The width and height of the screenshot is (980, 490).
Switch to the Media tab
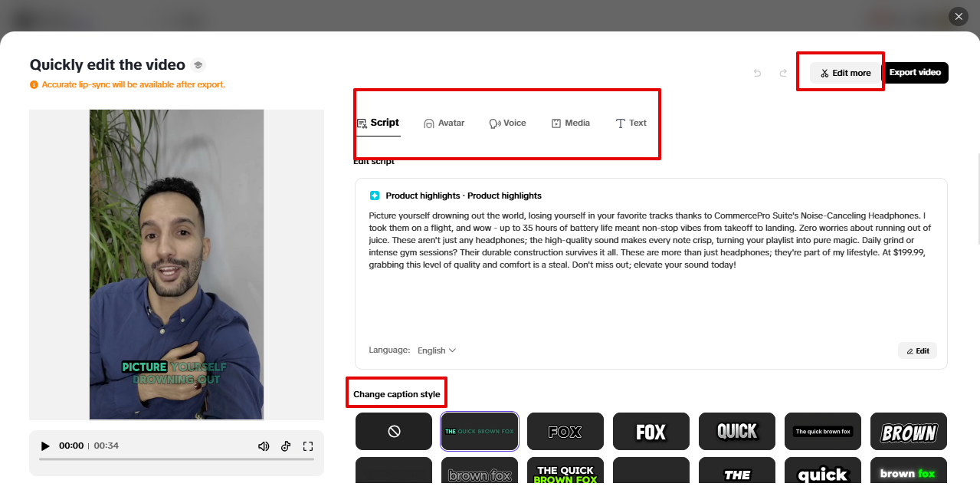pos(570,123)
